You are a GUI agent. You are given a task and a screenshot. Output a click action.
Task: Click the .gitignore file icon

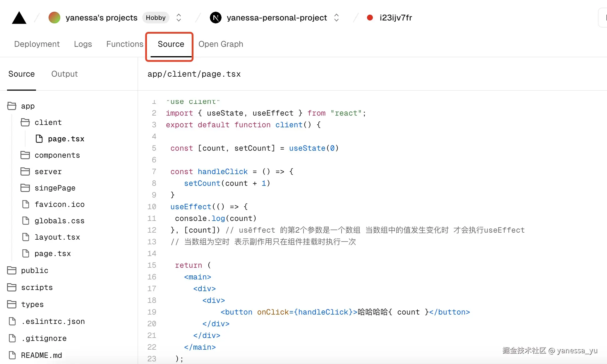[12, 338]
